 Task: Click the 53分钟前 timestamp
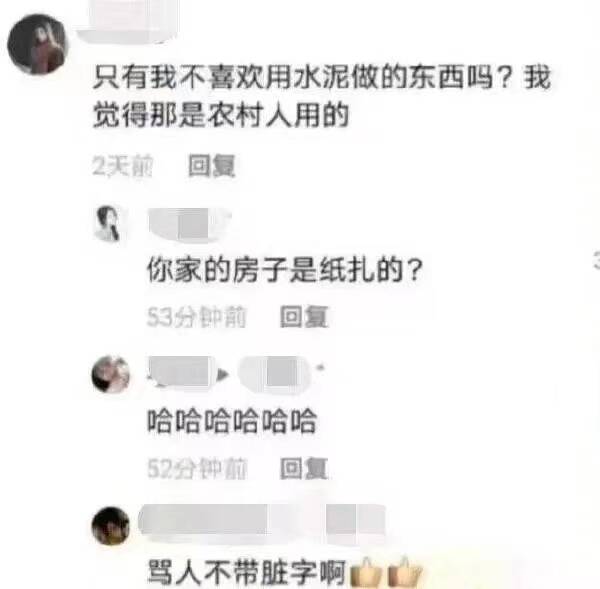point(197,317)
